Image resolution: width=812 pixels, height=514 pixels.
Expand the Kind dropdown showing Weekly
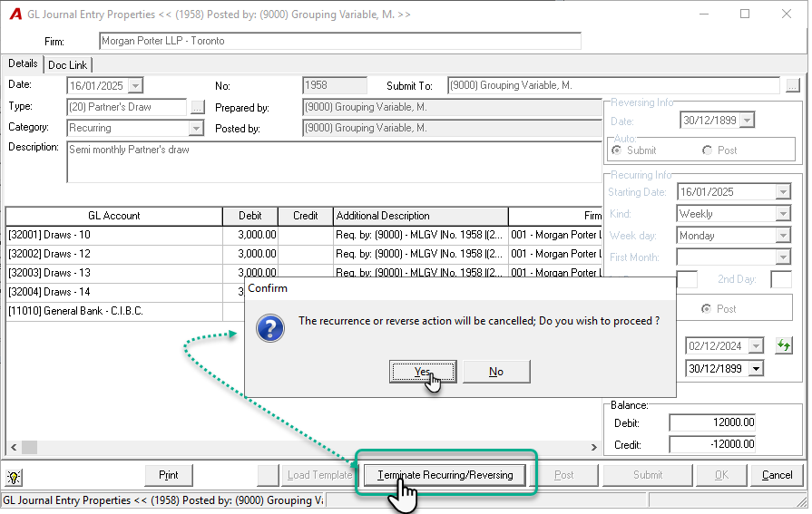pos(783,214)
